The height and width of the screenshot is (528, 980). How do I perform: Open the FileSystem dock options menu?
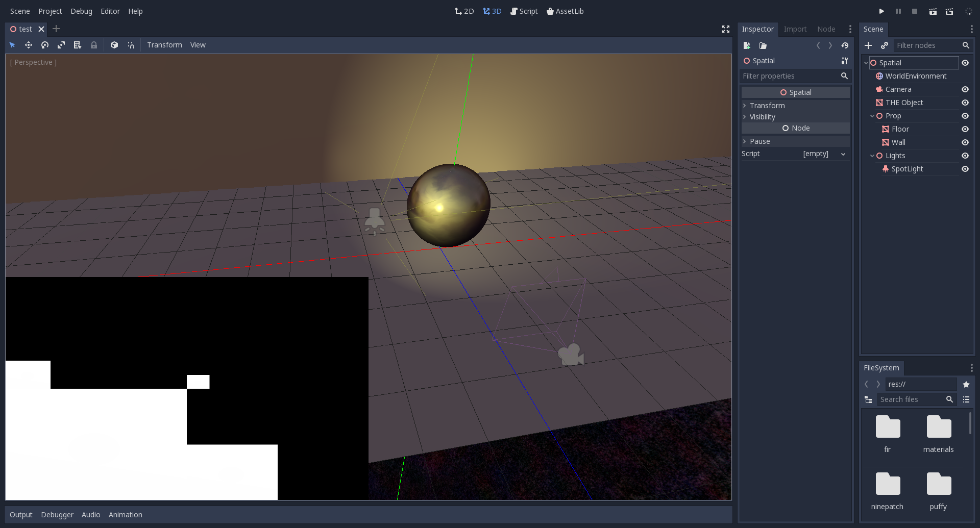click(971, 368)
